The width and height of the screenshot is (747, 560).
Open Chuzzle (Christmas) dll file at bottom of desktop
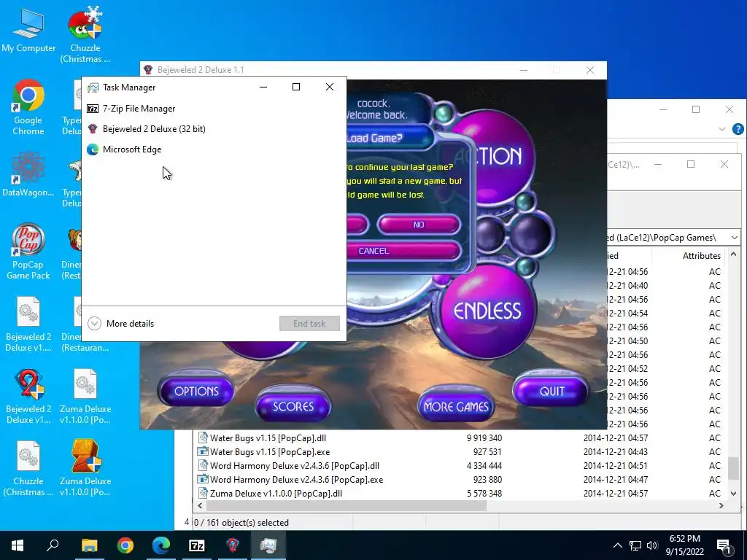[x=28, y=469]
